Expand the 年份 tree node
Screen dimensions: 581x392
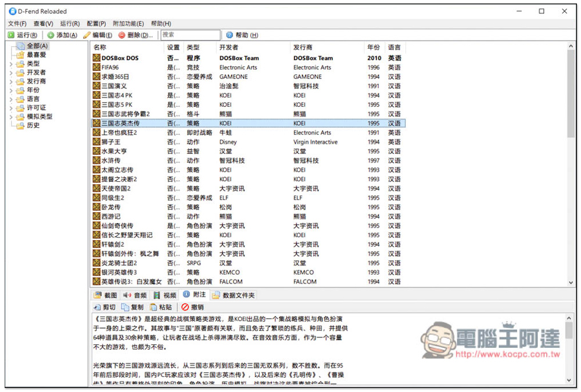pyautogui.click(x=11, y=90)
